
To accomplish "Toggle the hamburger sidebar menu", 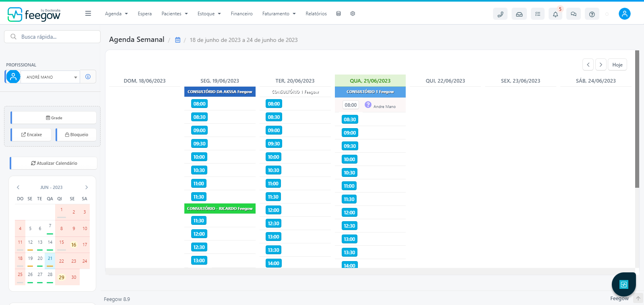I will pyautogui.click(x=88, y=13).
